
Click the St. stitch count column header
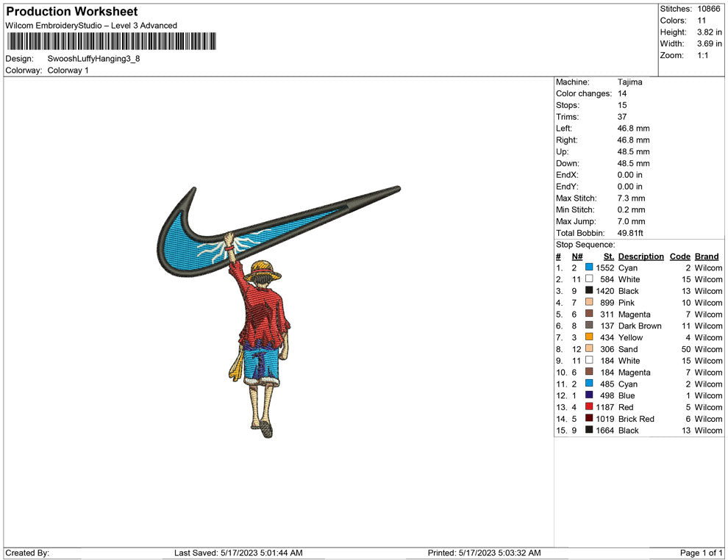tap(608, 256)
